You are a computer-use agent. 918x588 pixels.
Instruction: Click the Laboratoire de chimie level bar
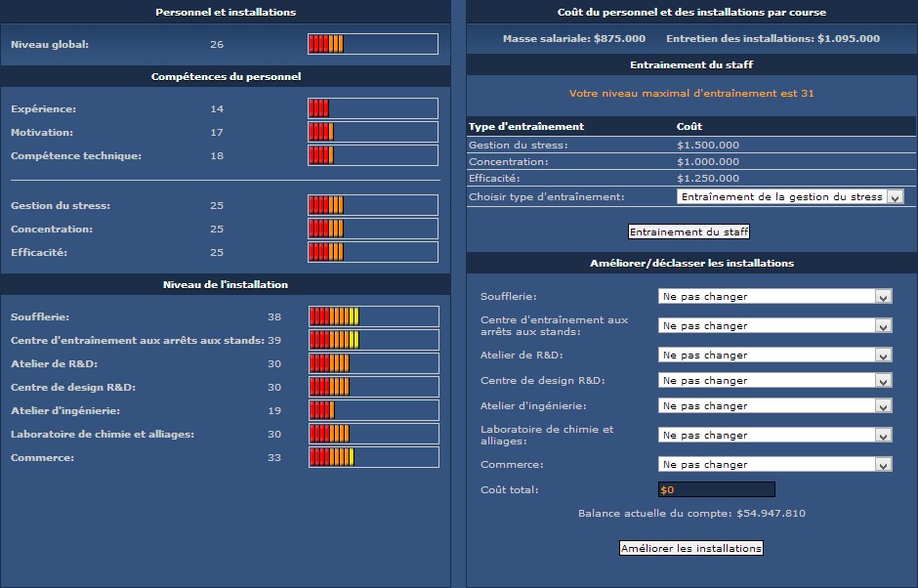pos(373,434)
